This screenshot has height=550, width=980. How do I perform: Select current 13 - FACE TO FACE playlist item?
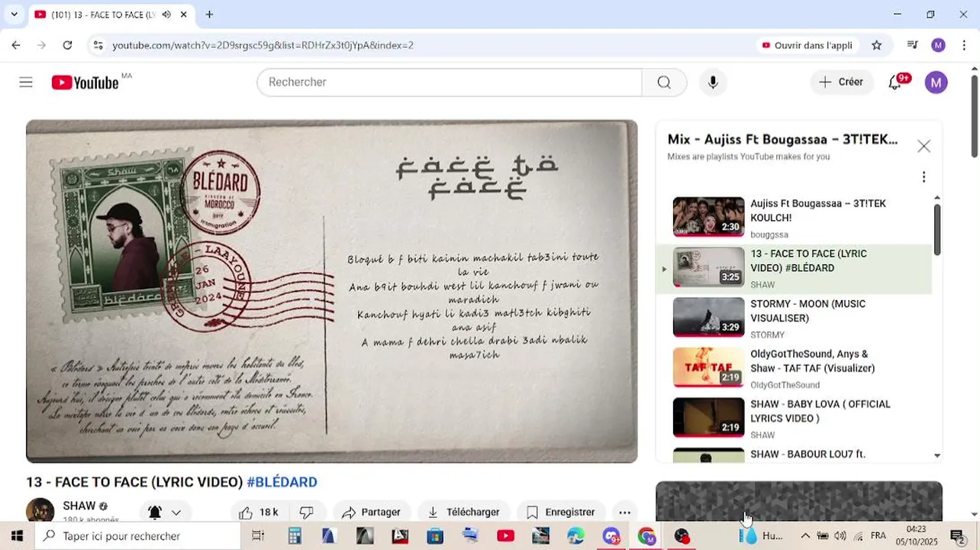pos(794,269)
